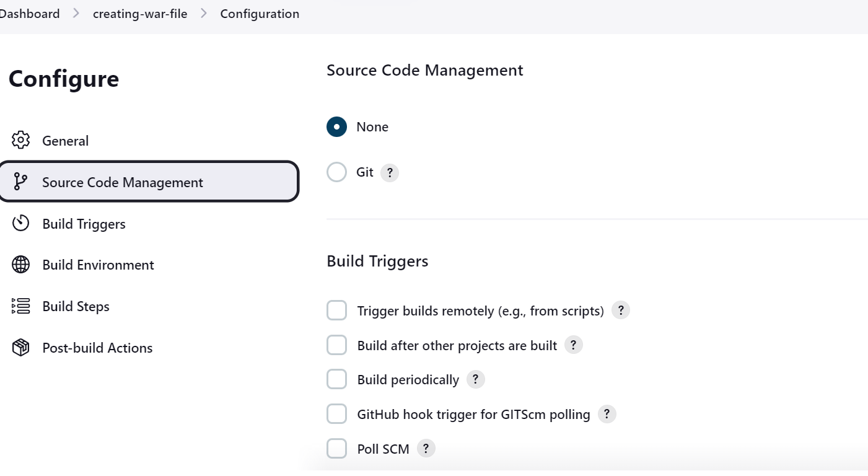The width and height of the screenshot is (868, 476).
Task: Select the Git radio button
Action: 336,172
